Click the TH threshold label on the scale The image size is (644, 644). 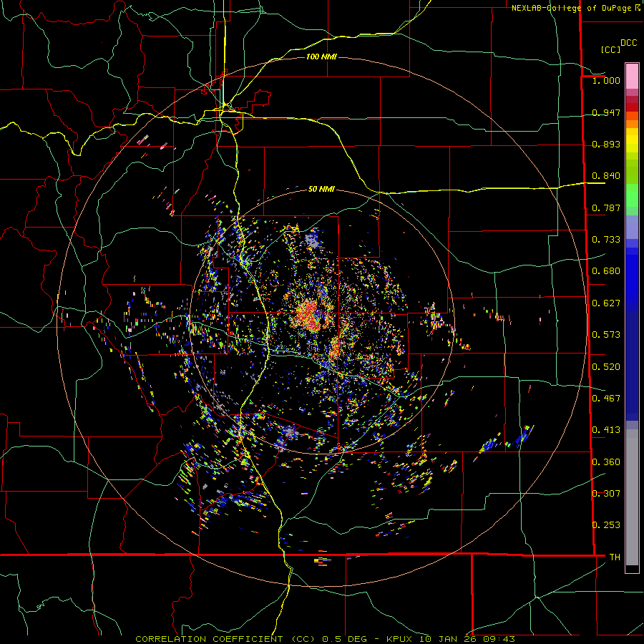[x=615, y=557]
